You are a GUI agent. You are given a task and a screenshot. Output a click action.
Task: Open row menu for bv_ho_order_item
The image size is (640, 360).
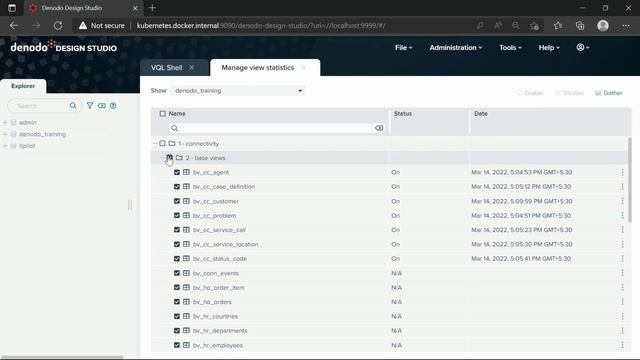click(x=622, y=287)
